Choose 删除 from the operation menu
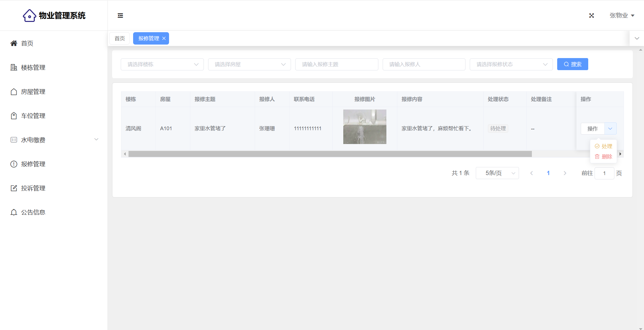Viewport: 644px width, 330px height. click(x=603, y=157)
